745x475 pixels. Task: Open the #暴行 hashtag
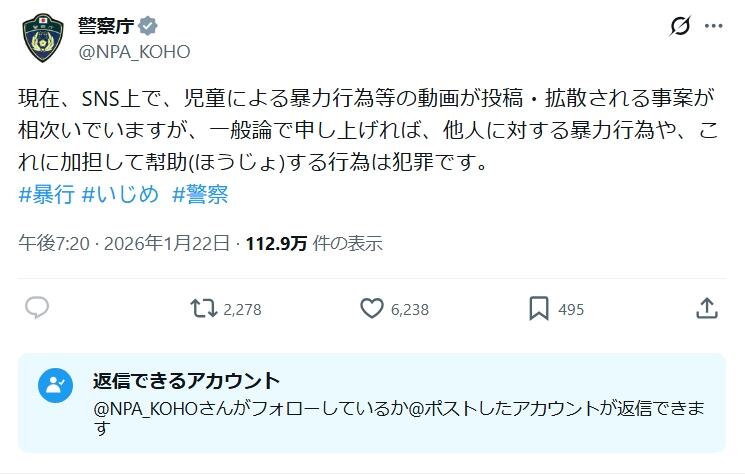click(47, 194)
